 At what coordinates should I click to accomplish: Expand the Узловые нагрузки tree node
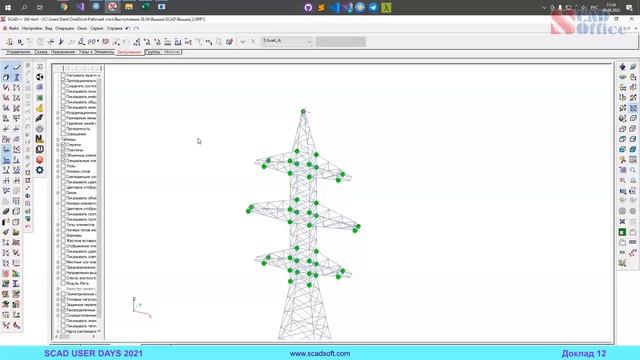(58, 299)
